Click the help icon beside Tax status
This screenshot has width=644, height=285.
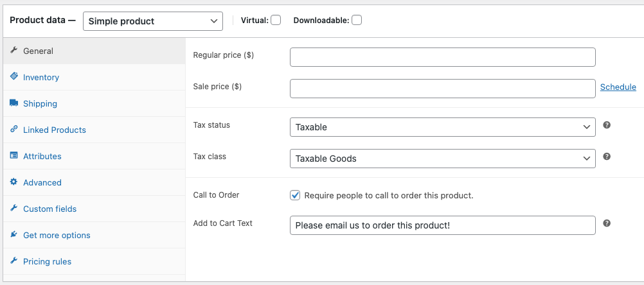tap(607, 125)
